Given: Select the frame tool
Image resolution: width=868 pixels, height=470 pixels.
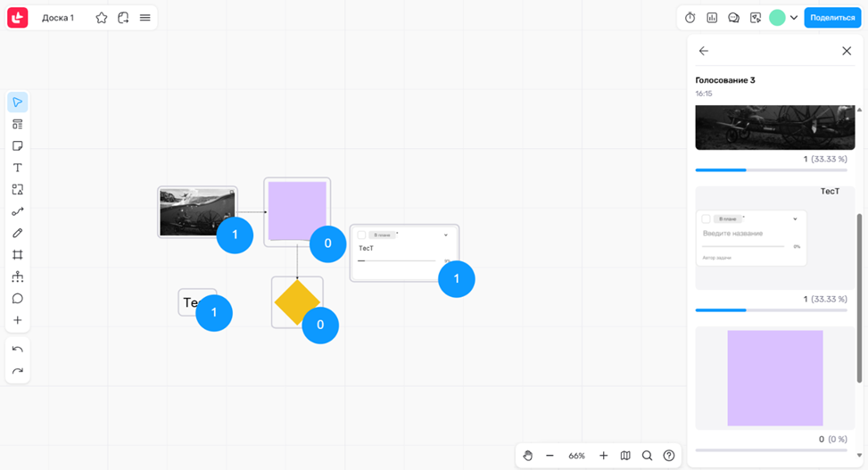Looking at the screenshot, I should [x=17, y=255].
